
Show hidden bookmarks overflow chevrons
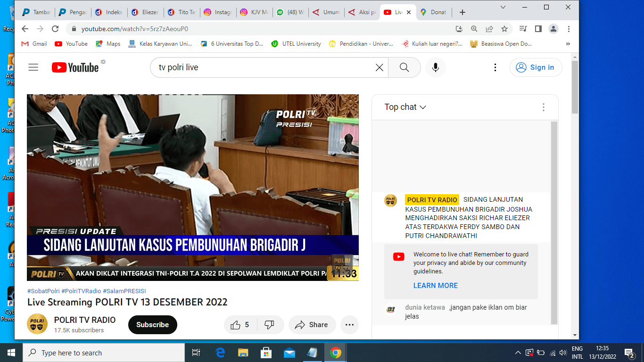click(568, 44)
